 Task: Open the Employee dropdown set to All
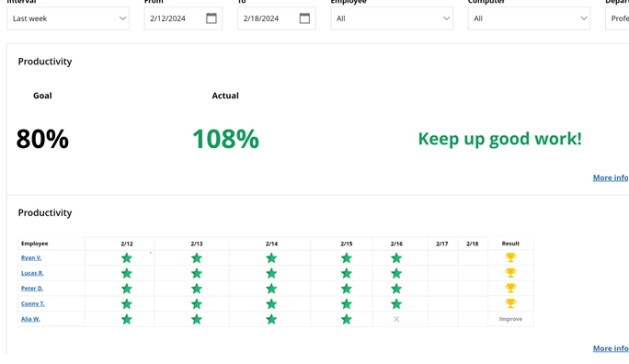coord(392,18)
